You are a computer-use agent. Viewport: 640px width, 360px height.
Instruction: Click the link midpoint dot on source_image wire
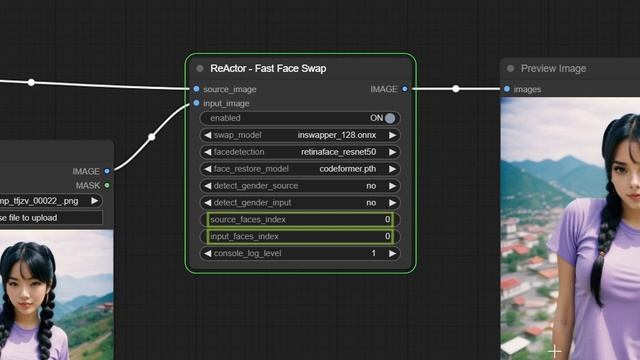point(31,82)
